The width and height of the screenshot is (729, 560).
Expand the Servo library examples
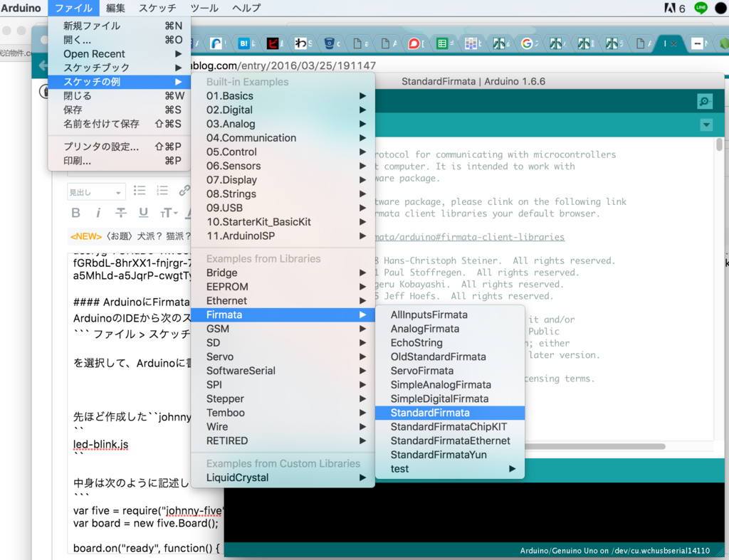click(x=283, y=357)
